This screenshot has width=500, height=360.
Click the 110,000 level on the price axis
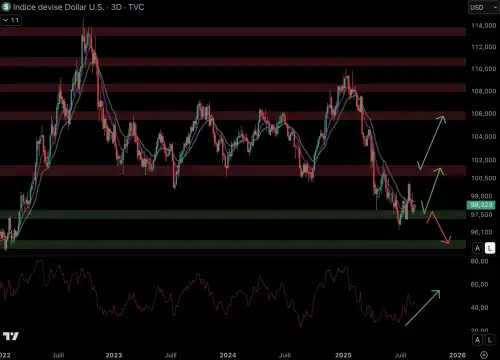pyautogui.click(x=483, y=69)
